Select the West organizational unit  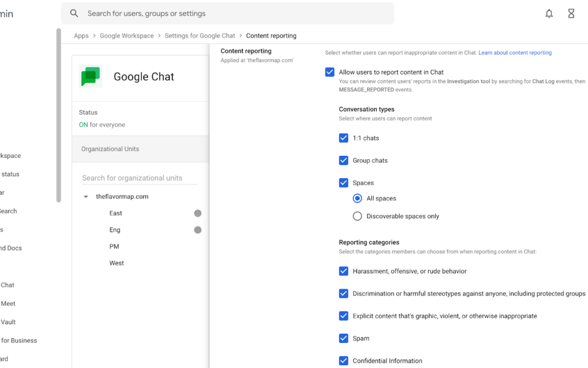117,263
